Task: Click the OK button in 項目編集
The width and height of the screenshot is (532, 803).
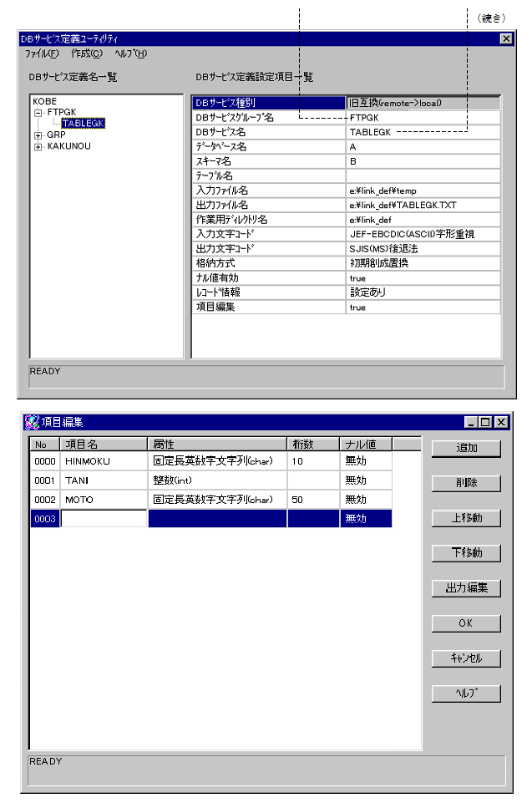Action: [x=466, y=623]
